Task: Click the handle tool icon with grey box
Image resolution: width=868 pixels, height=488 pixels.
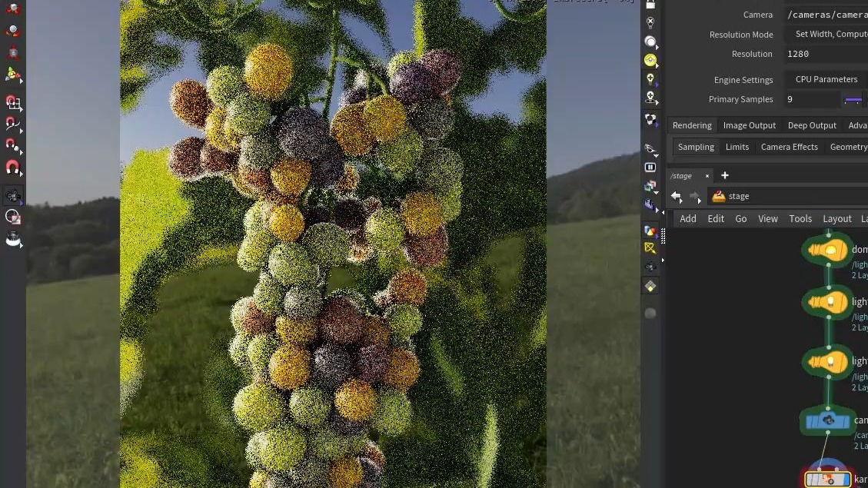Action: 13,52
